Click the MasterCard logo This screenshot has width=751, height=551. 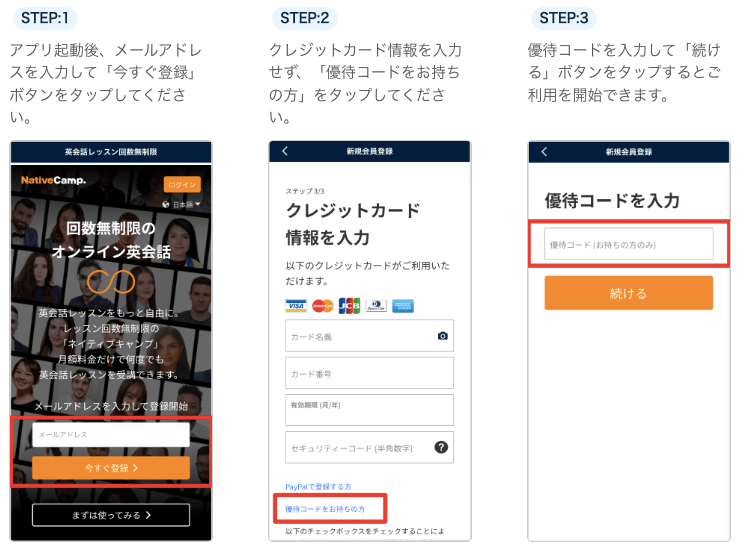point(323,306)
